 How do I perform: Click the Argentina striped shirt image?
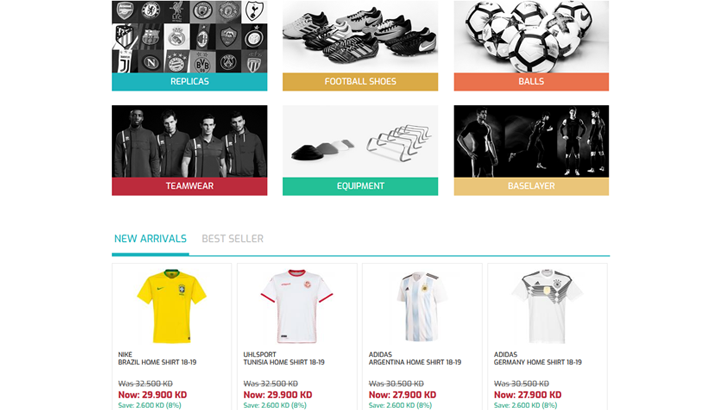[x=422, y=306]
